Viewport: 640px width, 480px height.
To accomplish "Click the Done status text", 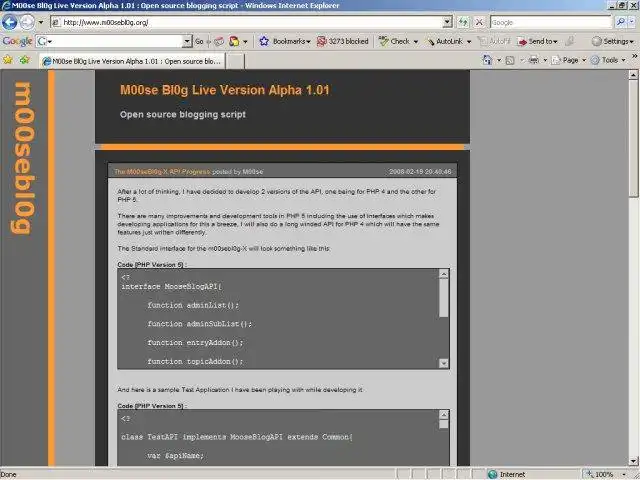I will coord(9,475).
